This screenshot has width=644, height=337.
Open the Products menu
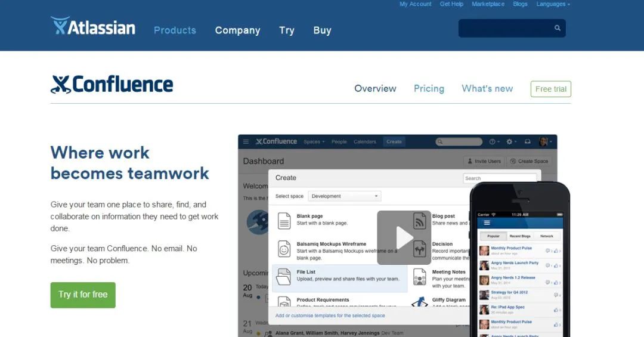point(175,30)
